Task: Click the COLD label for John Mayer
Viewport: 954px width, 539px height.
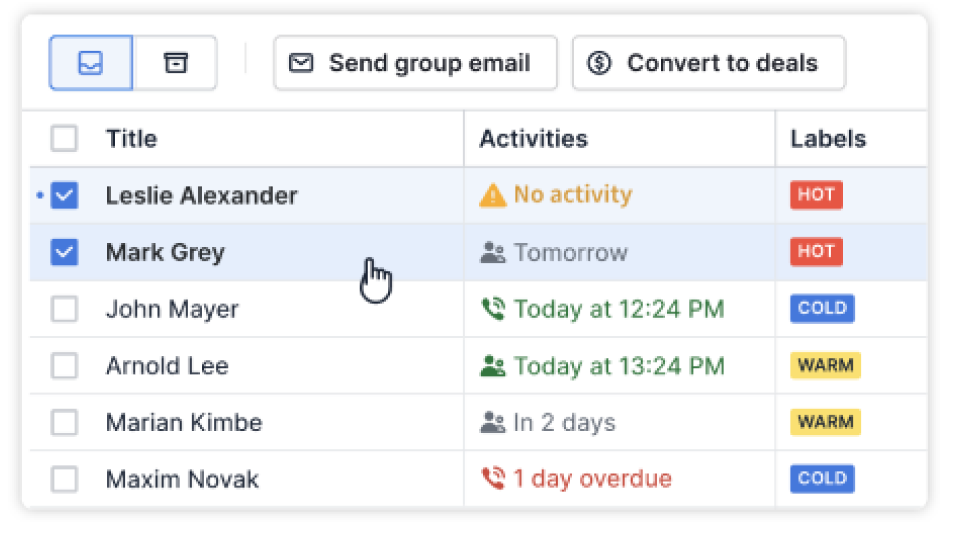Action: tap(822, 309)
